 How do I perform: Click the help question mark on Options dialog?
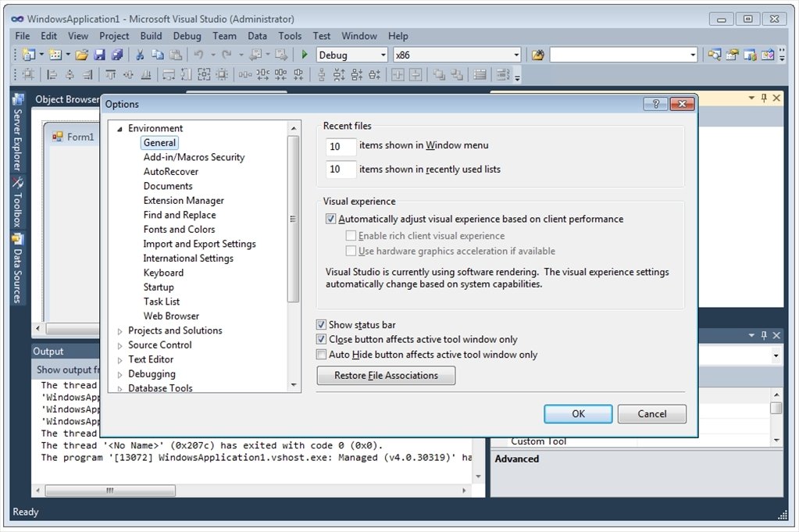click(655, 103)
